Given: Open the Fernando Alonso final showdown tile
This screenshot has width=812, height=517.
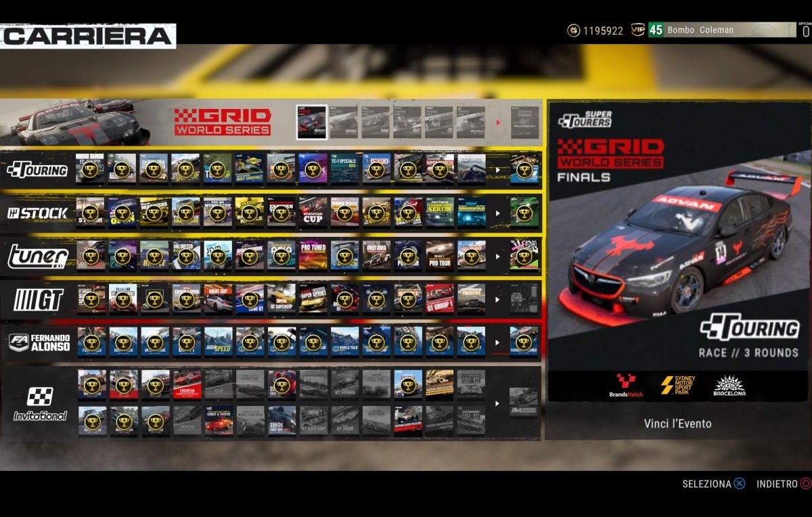Looking at the screenshot, I should click(x=524, y=342).
